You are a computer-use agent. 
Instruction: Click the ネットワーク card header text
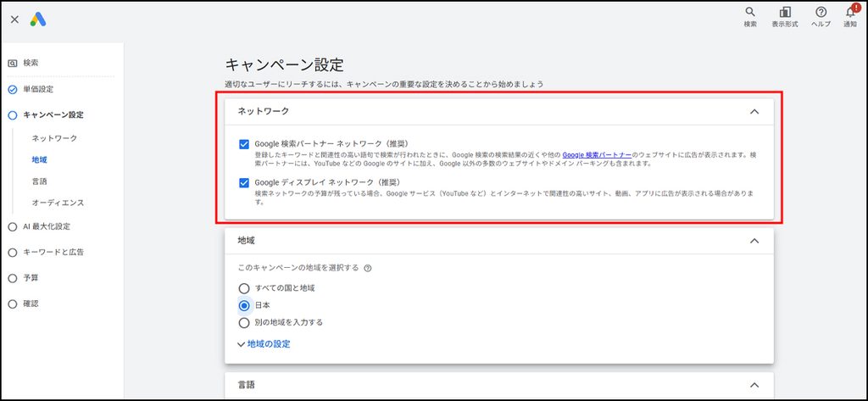coord(264,111)
